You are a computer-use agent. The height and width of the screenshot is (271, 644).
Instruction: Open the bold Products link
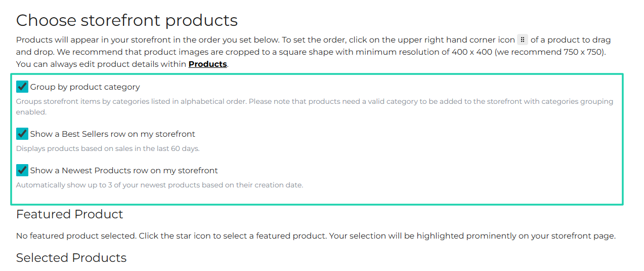207,64
